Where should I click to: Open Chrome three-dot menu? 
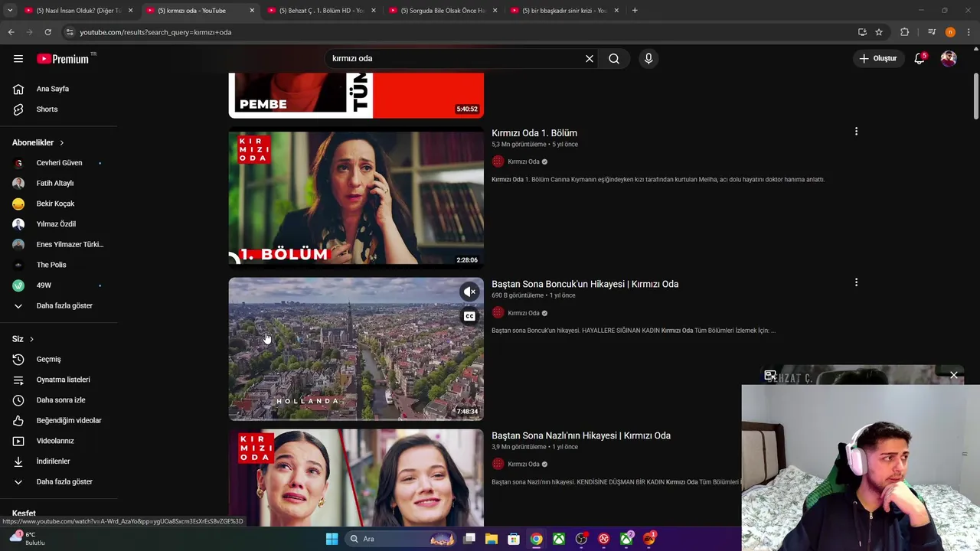[x=969, y=32]
